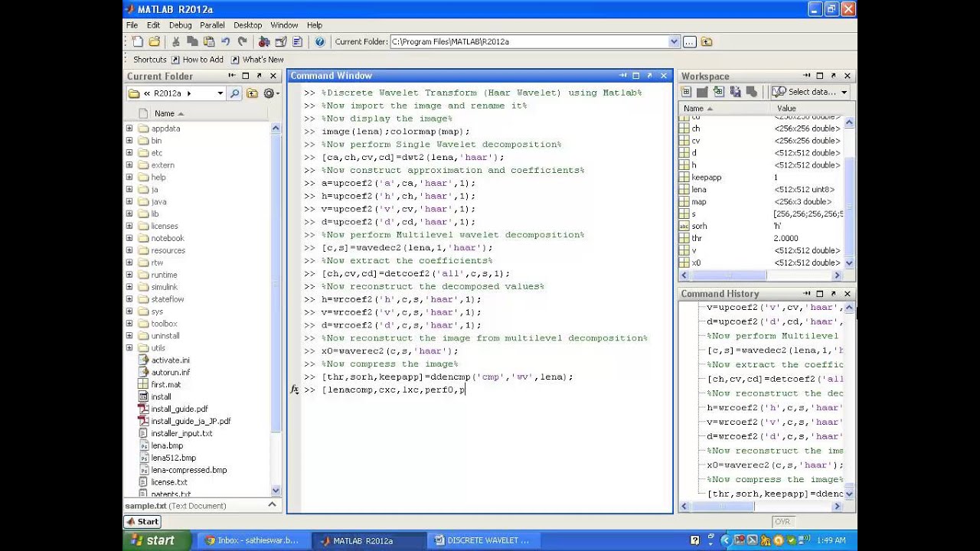Click the Workspace horizontal scrollbar right arrow

(x=837, y=275)
